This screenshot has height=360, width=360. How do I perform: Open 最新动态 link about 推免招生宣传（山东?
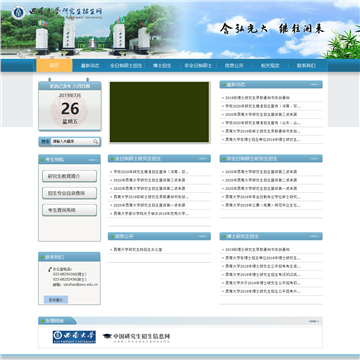coord(263,123)
